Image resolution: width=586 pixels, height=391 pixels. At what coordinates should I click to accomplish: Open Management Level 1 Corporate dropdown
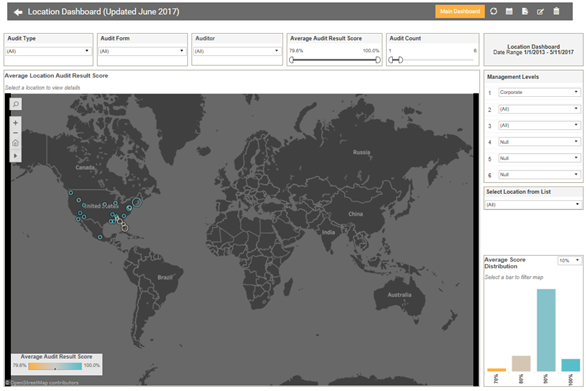click(539, 92)
